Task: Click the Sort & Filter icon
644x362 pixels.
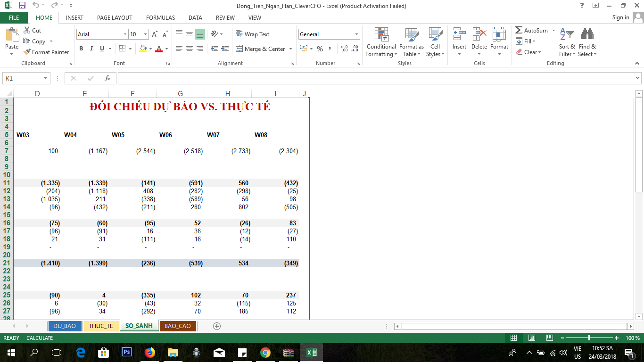Action: pos(566,35)
